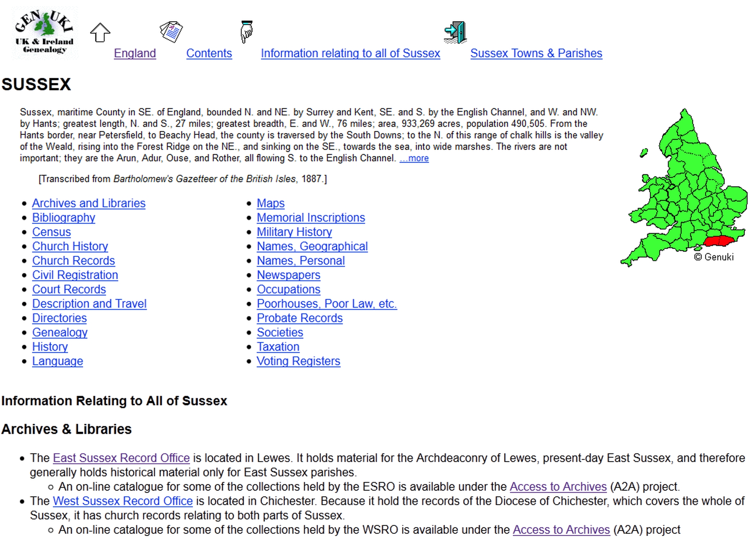The height and width of the screenshot is (545, 756).
Task: Open the Societies link
Action: [x=280, y=332]
